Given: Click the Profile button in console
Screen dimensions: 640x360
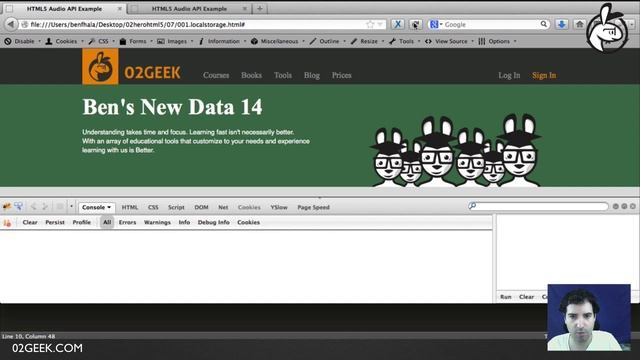Looking at the screenshot, I should pos(82,222).
